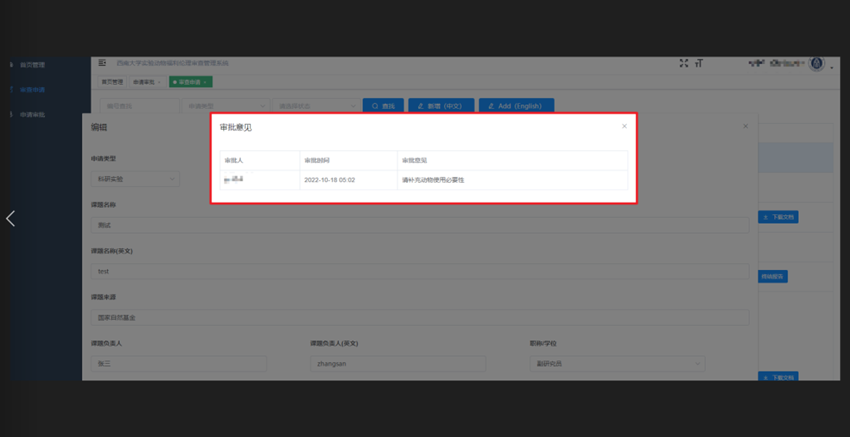
Task: Expand the 请选择状态 status dropdown
Action: [x=316, y=106]
